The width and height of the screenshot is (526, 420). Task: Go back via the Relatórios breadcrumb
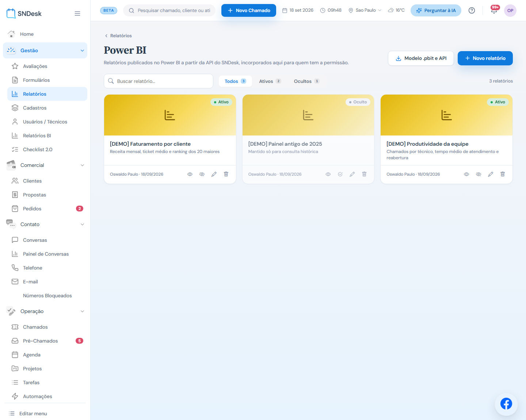pyautogui.click(x=118, y=36)
